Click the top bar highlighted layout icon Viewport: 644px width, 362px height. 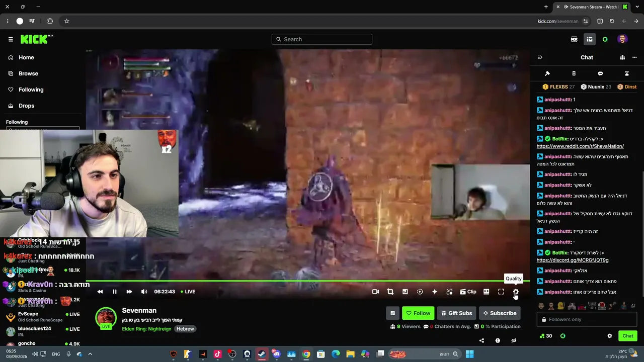(x=589, y=39)
